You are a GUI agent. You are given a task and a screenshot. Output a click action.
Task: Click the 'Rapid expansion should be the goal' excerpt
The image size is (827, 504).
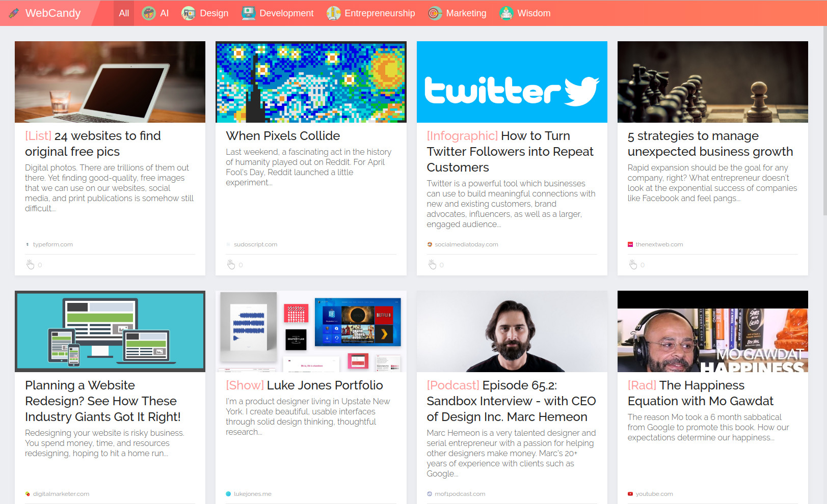(712, 183)
